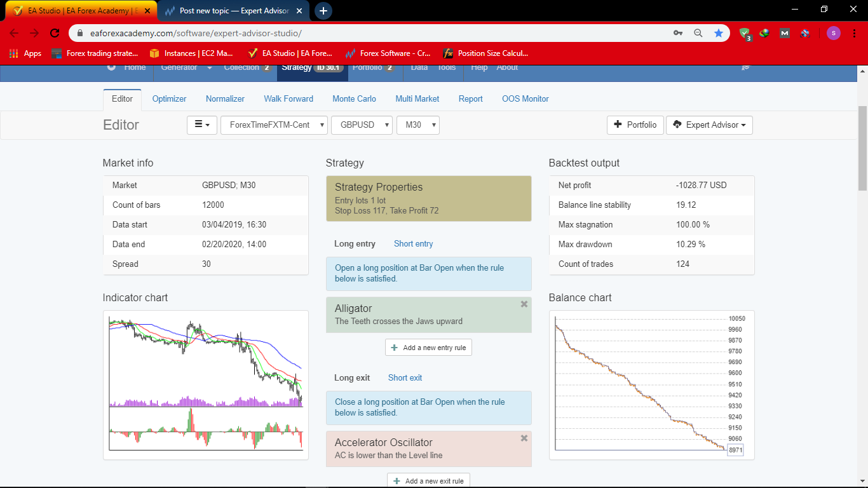Screen dimensions: 868x488
Task: Add strategy to Portfolio button
Action: [x=635, y=125]
